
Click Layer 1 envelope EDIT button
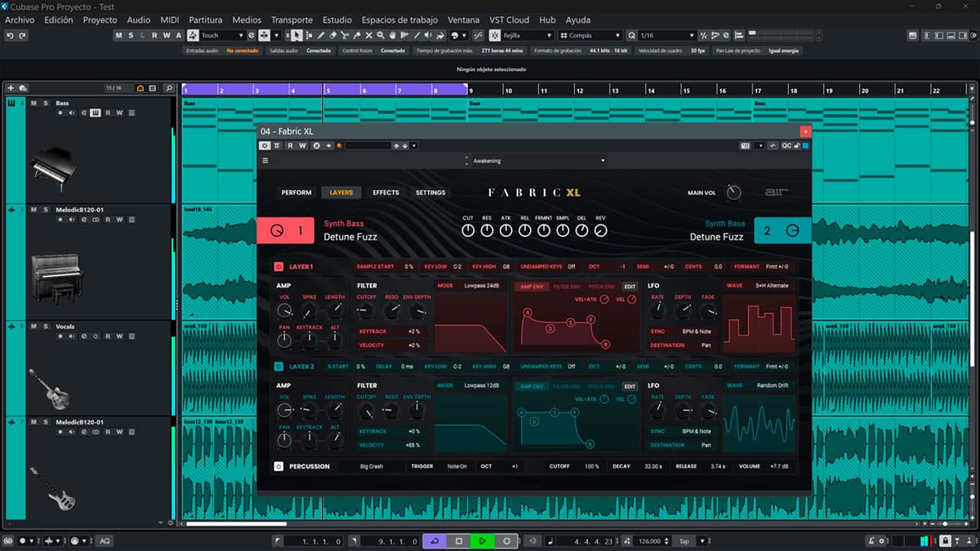point(630,287)
